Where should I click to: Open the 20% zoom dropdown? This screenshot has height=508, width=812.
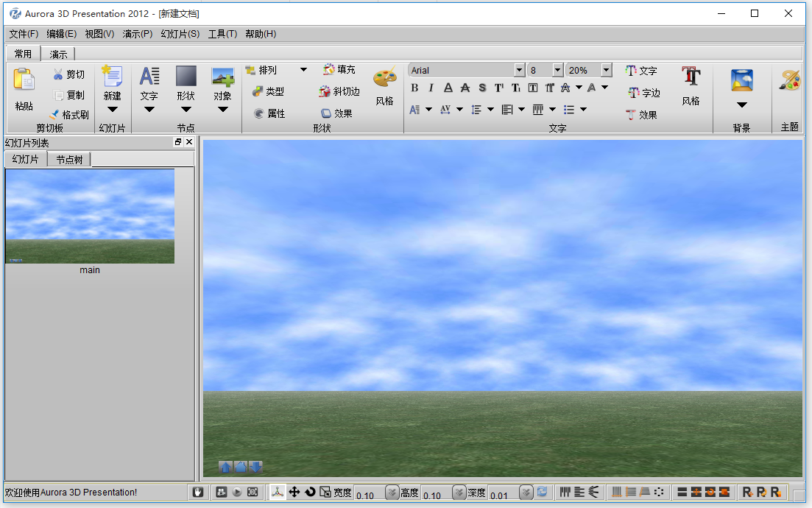pos(606,70)
